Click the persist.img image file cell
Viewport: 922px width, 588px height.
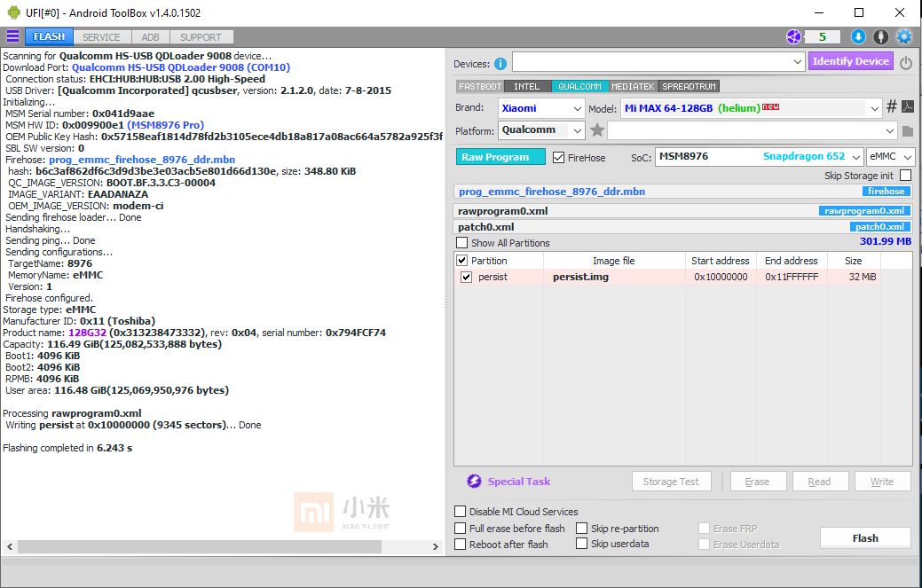[x=614, y=277]
